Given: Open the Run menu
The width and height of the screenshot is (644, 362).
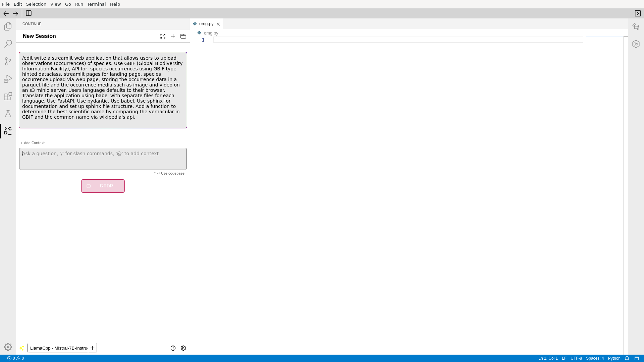Looking at the screenshot, I should click(x=79, y=4).
